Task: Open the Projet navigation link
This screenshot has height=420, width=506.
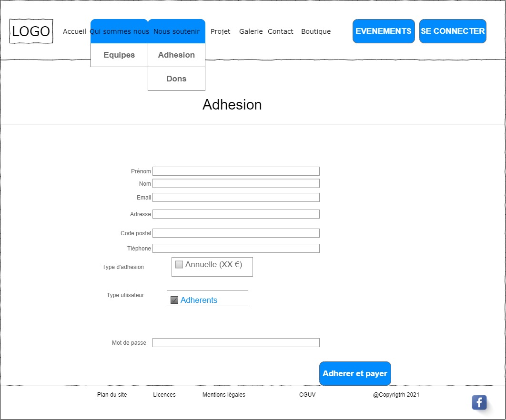Action: 220,31
